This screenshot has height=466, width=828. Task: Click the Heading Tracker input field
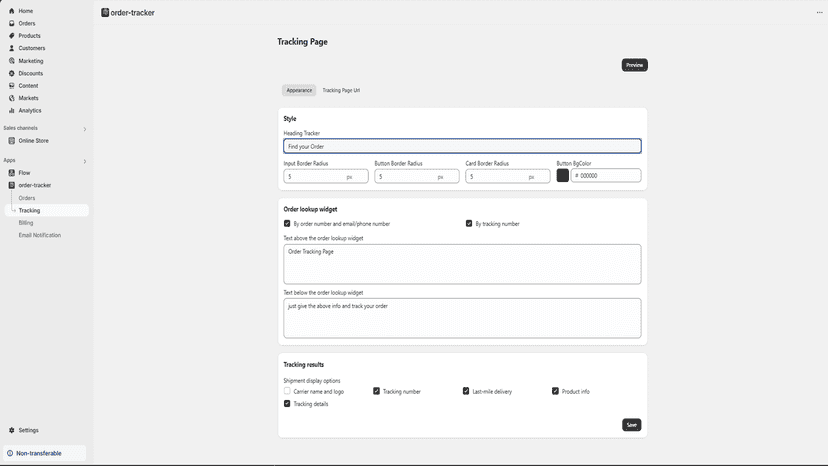[x=463, y=146]
